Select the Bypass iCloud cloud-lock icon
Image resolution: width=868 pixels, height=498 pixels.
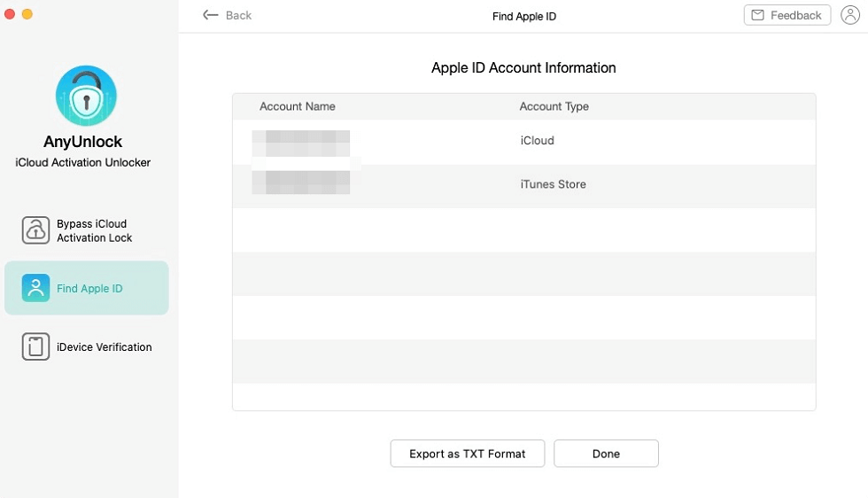coord(35,230)
